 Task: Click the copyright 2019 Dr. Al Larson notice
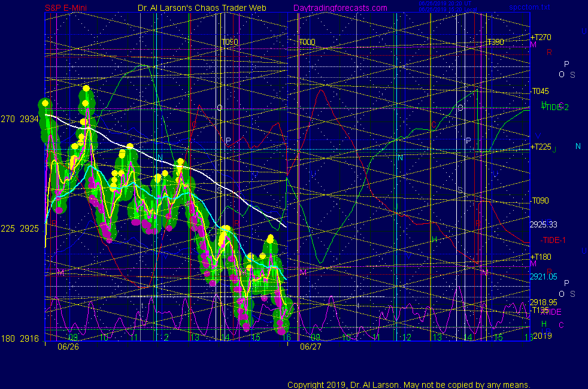(409, 384)
